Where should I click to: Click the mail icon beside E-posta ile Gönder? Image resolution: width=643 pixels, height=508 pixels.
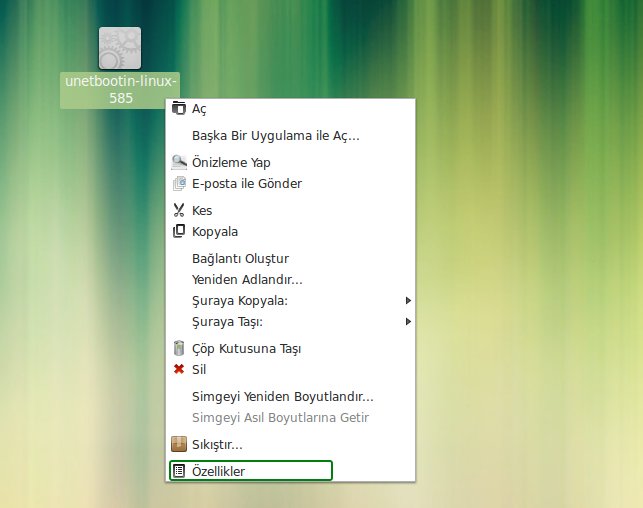pos(179,183)
